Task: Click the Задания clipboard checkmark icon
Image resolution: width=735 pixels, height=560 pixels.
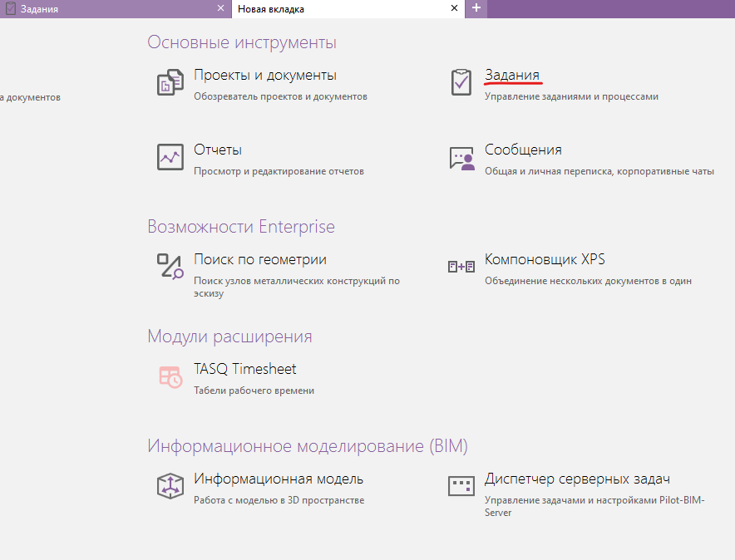Action: coord(461,82)
